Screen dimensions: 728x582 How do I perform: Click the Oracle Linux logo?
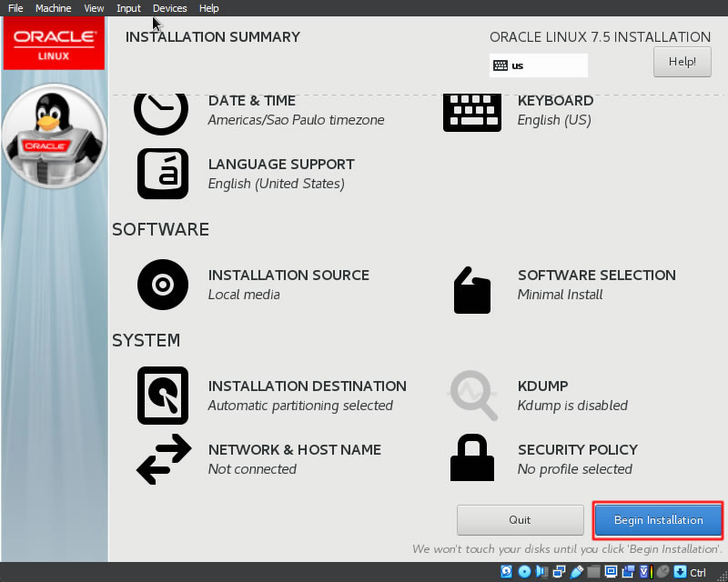54,44
